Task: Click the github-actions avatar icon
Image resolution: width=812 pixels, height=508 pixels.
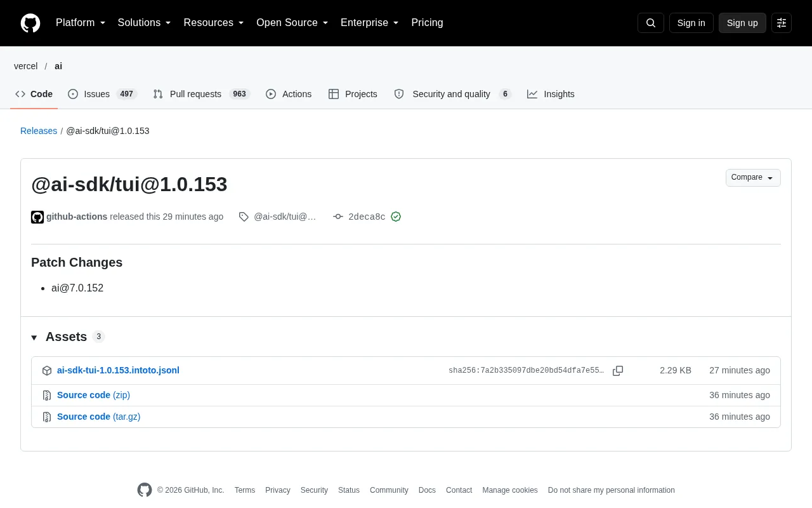Action: tap(37, 217)
